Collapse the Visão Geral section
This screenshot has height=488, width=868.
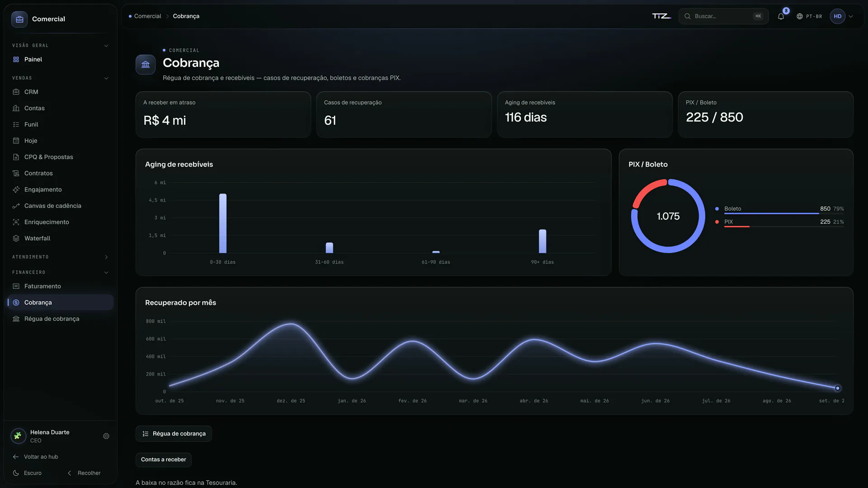(x=106, y=46)
